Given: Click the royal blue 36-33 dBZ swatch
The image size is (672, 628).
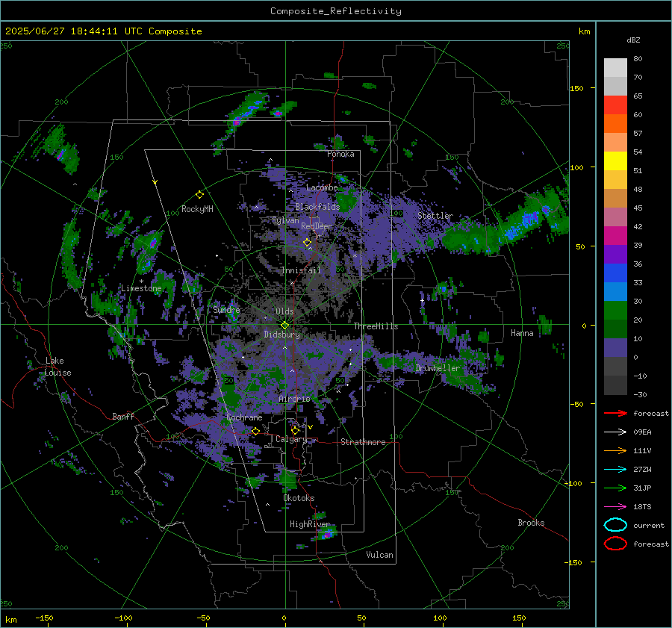Looking at the screenshot, I should coord(615,273).
